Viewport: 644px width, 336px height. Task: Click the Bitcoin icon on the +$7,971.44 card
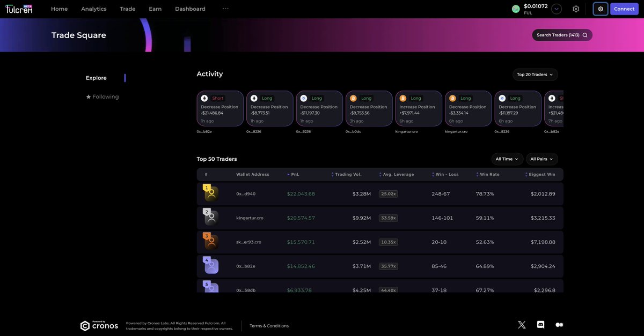[403, 98]
